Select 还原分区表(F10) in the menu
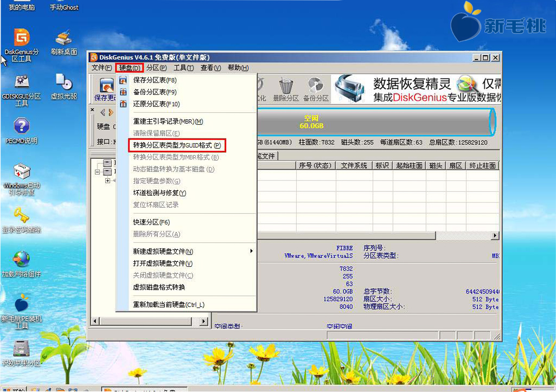This screenshot has width=556, height=392. tap(187, 104)
